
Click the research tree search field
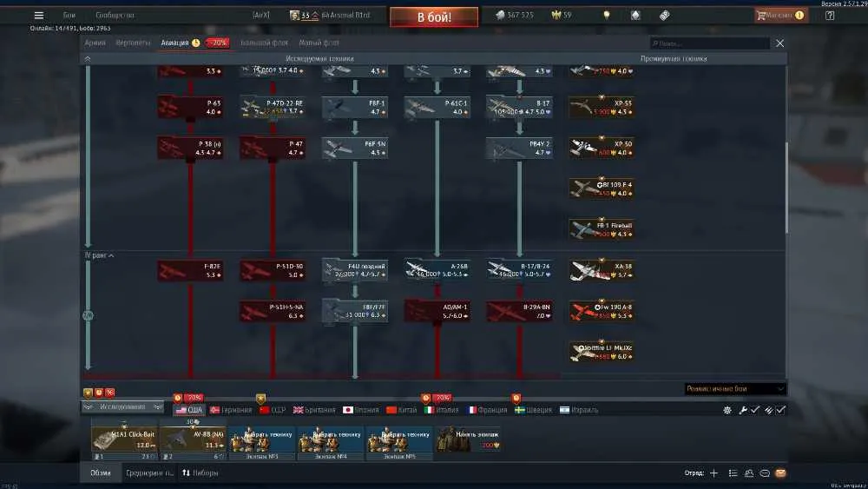(710, 43)
